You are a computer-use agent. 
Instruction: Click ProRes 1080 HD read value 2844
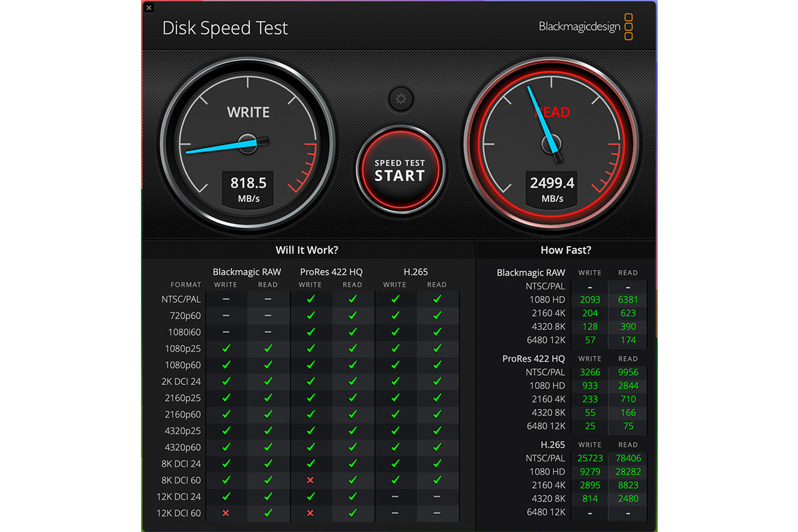pyautogui.click(x=628, y=385)
